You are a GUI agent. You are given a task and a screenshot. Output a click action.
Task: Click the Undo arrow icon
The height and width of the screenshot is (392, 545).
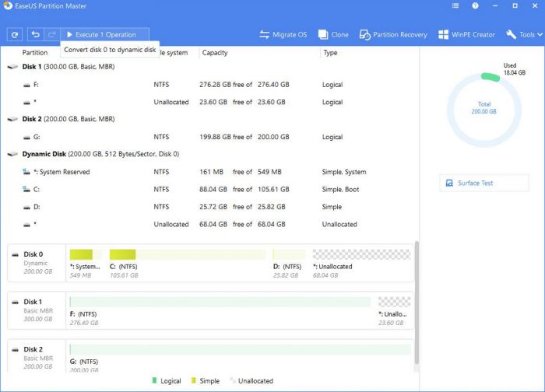click(x=35, y=35)
